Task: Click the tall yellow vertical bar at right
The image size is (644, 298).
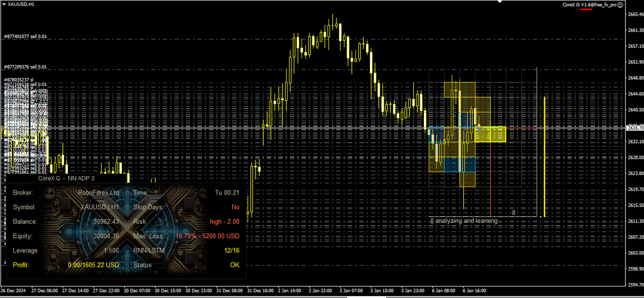Action: [544, 157]
